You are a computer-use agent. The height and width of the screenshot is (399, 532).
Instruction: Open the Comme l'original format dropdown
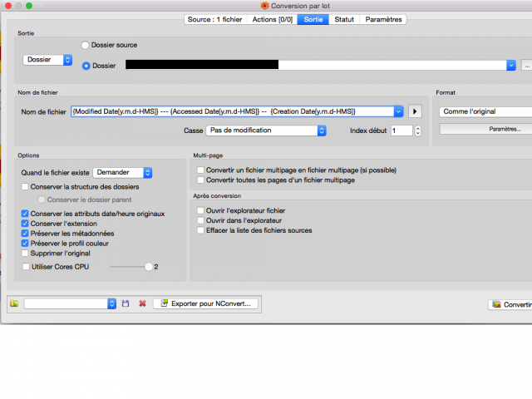[485, 111]
